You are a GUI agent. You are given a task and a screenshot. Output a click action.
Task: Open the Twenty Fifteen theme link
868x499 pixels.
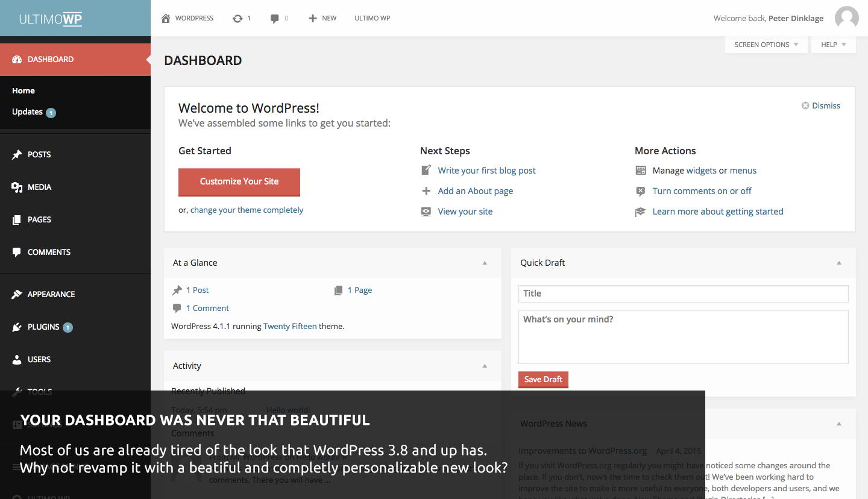pos(290,326)
